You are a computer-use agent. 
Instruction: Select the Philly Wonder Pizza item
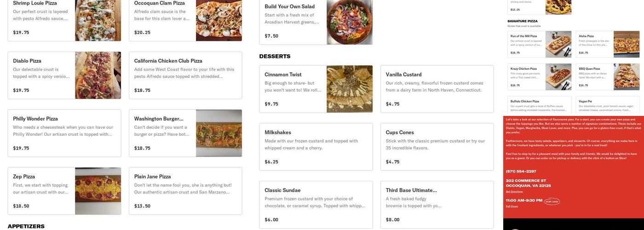64,133
